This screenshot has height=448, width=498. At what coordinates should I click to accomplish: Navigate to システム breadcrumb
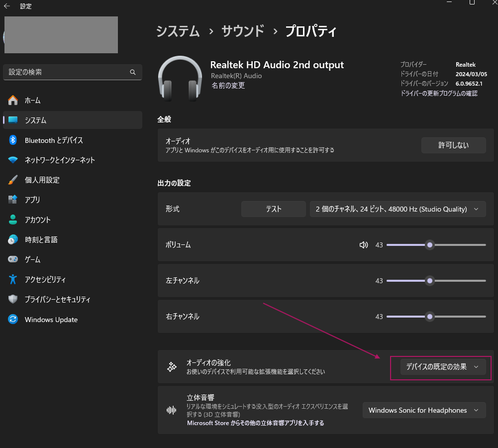(178, 31)
